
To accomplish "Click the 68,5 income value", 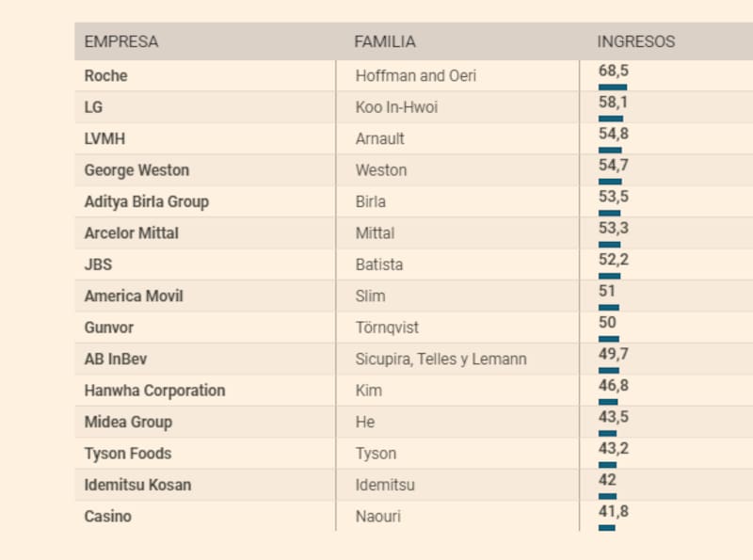I will 613,71.
